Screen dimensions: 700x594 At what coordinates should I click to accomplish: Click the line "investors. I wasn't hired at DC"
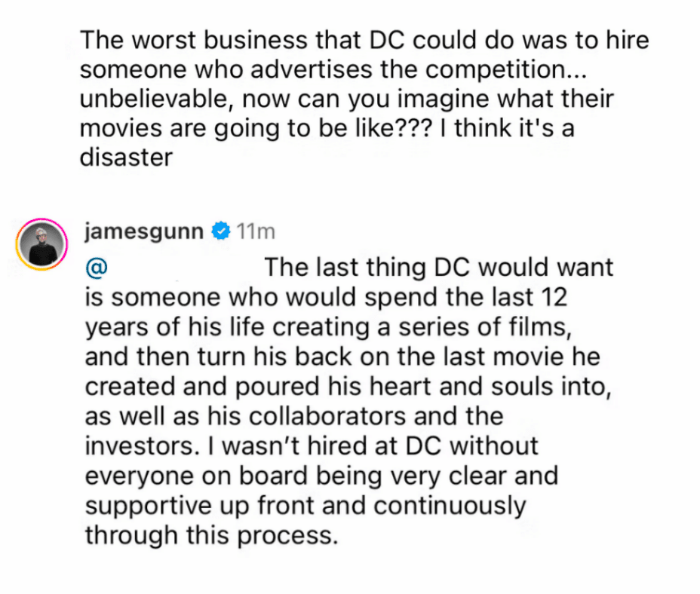[312, 446]
